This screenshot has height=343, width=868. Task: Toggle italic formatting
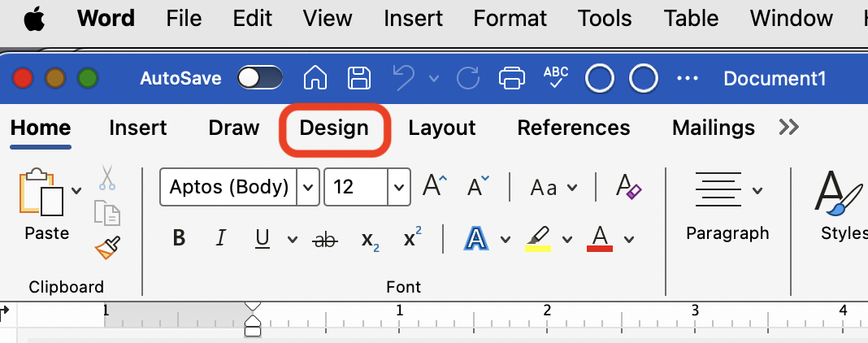tap(221, 239)
